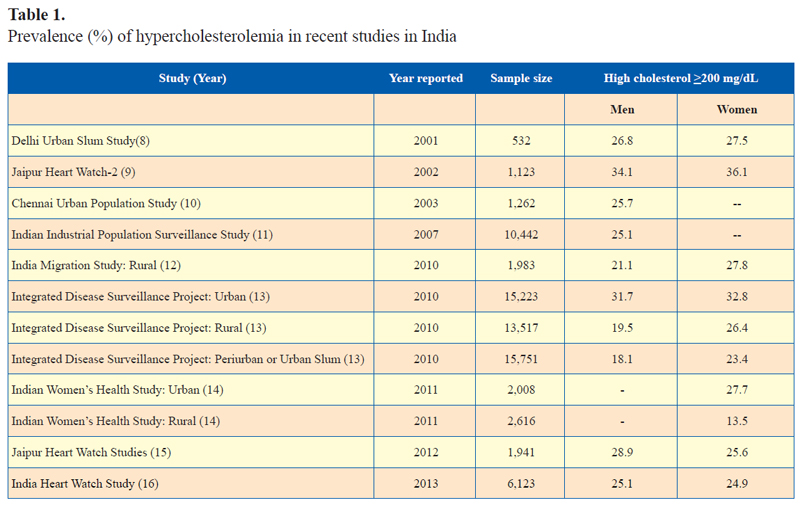Click men's value '25.7'
This screenshot has width=800, height=505.
[622, 203]
